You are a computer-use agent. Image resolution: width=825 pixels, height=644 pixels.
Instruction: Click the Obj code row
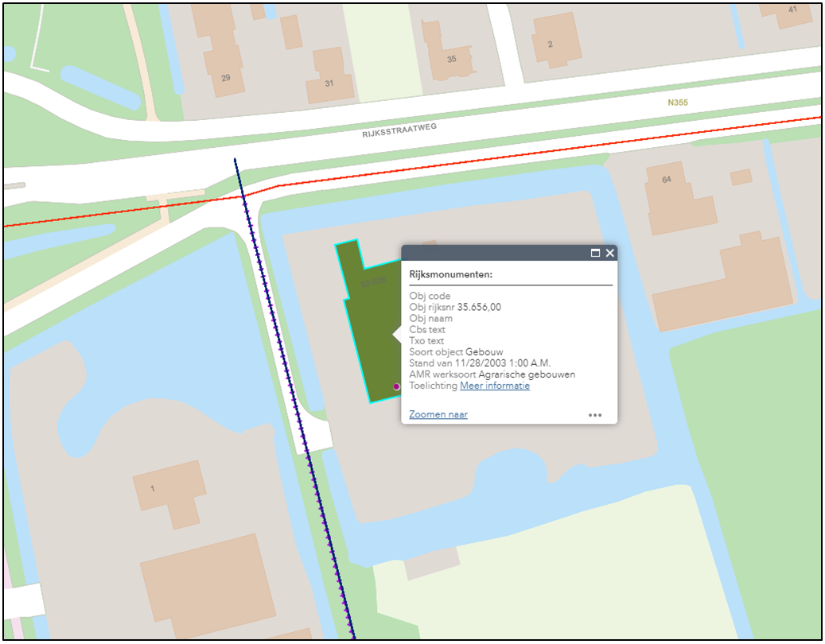click(x=430, y=296)
